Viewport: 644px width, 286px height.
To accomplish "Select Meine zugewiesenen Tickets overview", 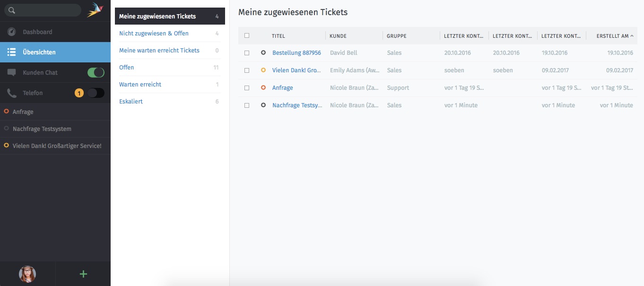I will pyautogui.click(x=170, y=16).
